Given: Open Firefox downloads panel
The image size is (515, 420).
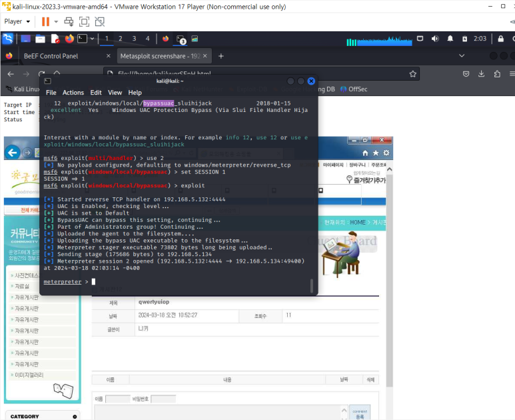Looking at the screenshot, I should tap(481, 74).
